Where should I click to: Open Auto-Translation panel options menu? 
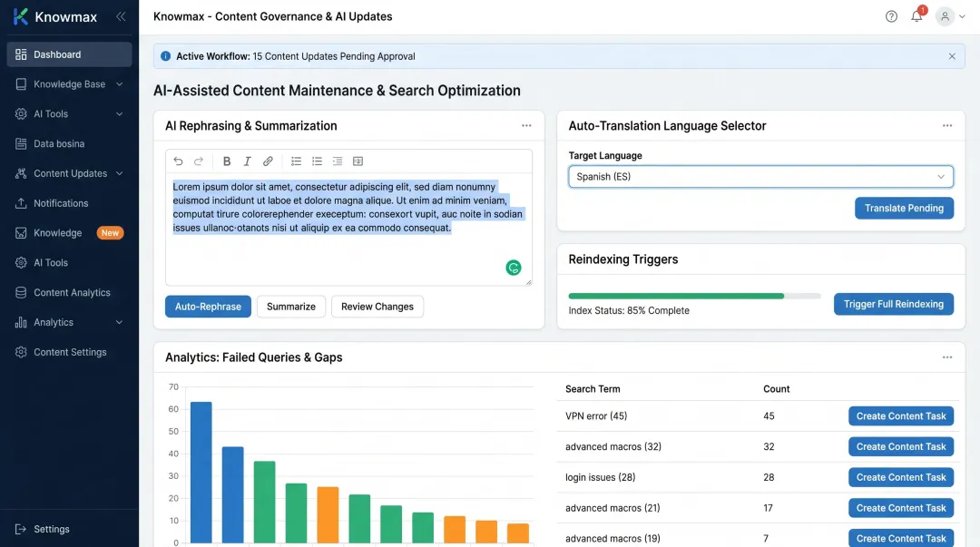click(947, 126)
